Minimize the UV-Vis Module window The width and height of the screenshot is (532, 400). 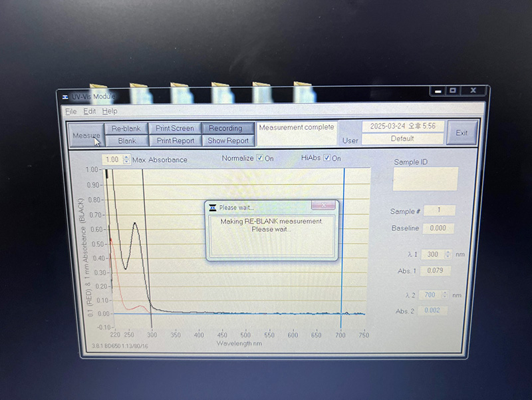pos(436,91)
